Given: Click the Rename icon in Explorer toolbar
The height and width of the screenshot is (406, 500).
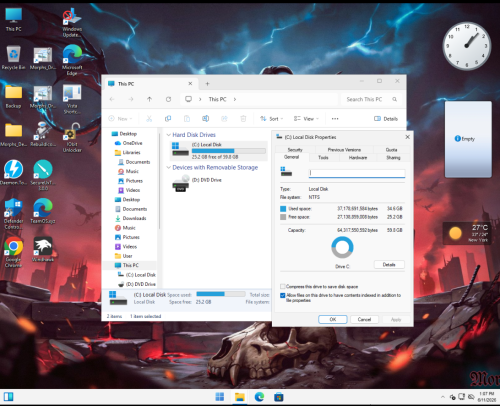Looking at the screenshot, I should (x=206, y=119).
